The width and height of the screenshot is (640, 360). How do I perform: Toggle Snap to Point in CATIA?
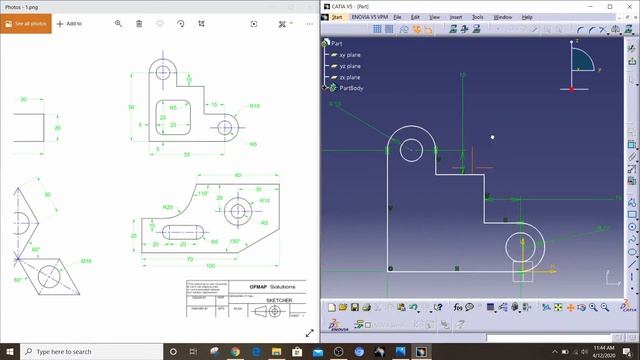click(x=389, y=29)
